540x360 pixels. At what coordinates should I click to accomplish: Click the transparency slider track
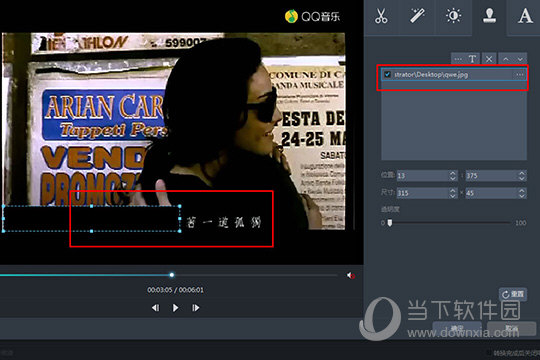[x=449, y=223]
